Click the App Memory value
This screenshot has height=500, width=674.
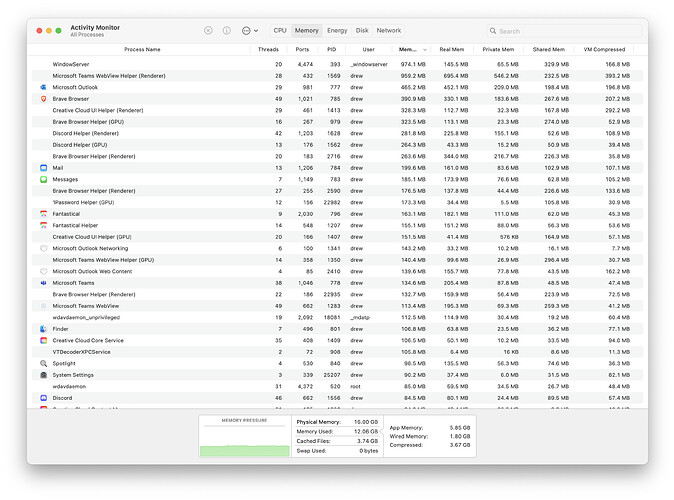coord(460,428)
